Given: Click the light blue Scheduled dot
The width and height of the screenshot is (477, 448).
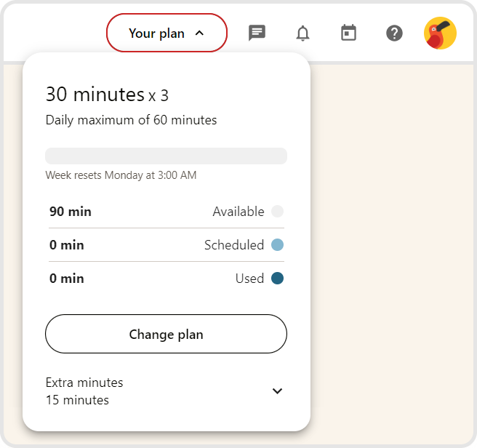Looking at the screenshot, I should 277,245.
